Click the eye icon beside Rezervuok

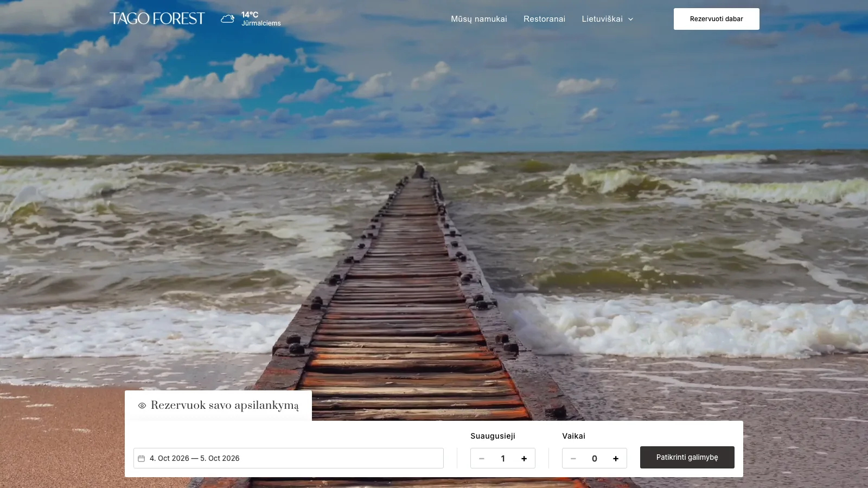pos(142,406)
